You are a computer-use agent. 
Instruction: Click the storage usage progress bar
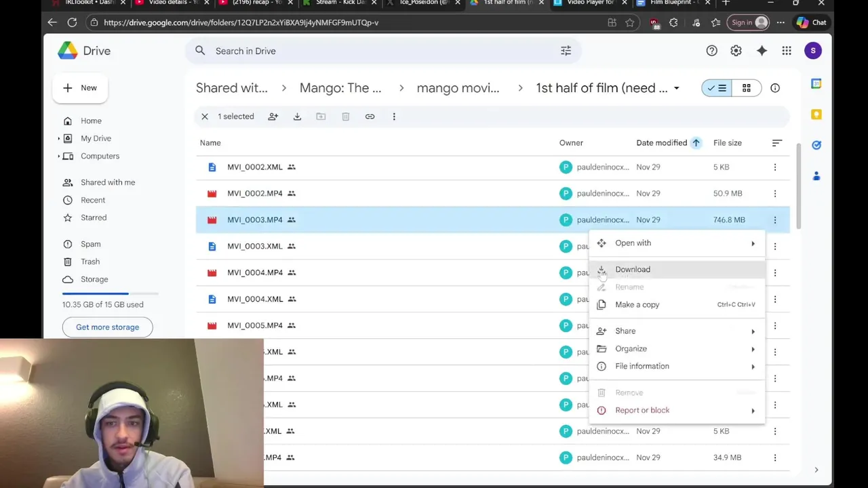[110, 293]
